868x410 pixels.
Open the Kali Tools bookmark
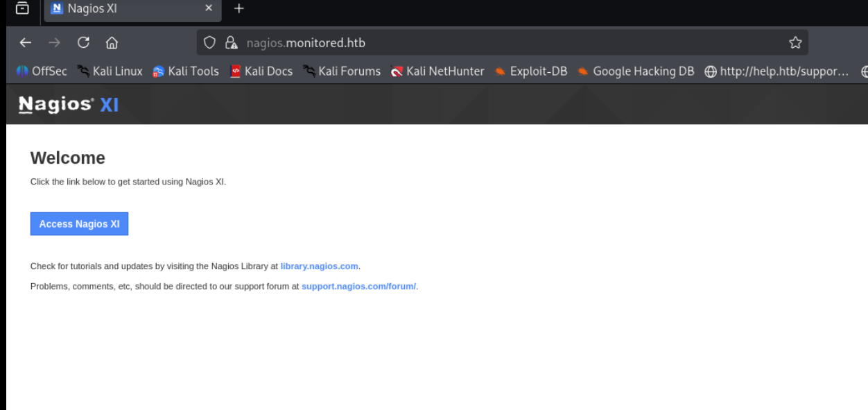(186, 71)
